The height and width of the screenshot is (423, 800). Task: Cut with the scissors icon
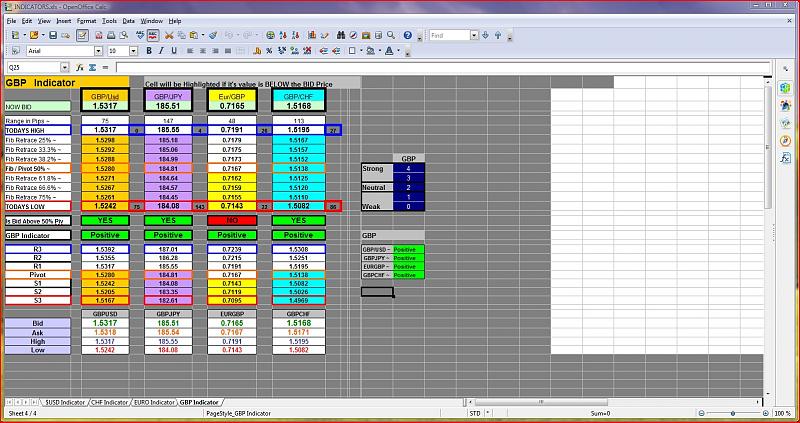(169, 35)
